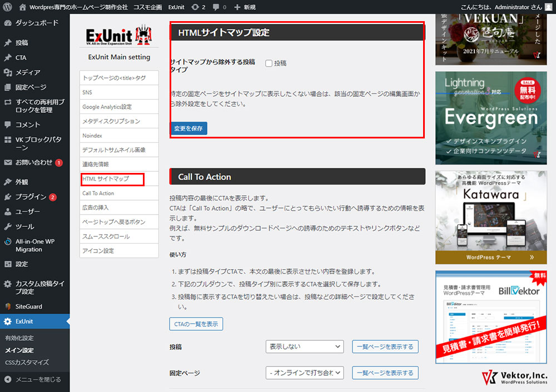Open the Tools wrench icon
Screen dimensions: 556x392
click(8, 227)
